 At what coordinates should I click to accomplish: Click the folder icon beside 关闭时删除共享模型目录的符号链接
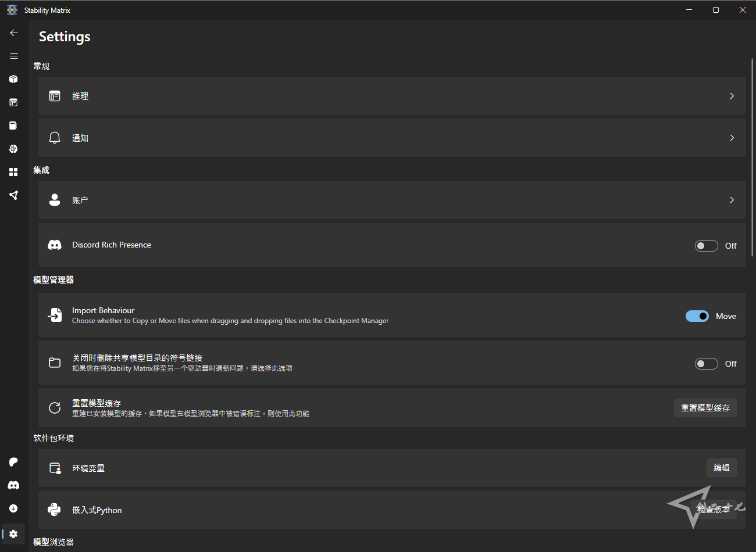click(x=55, y=363)
